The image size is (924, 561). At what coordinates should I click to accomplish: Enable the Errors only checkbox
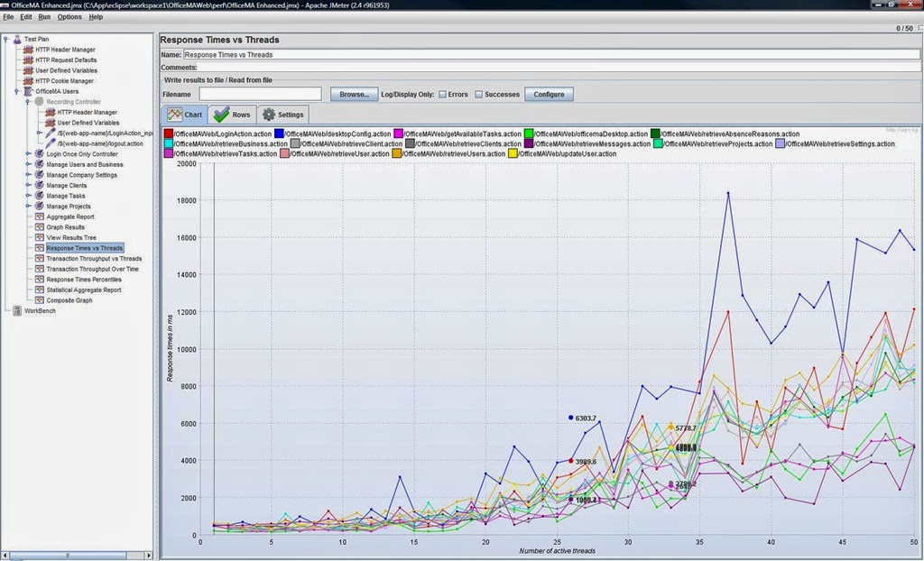pos(442,95)
